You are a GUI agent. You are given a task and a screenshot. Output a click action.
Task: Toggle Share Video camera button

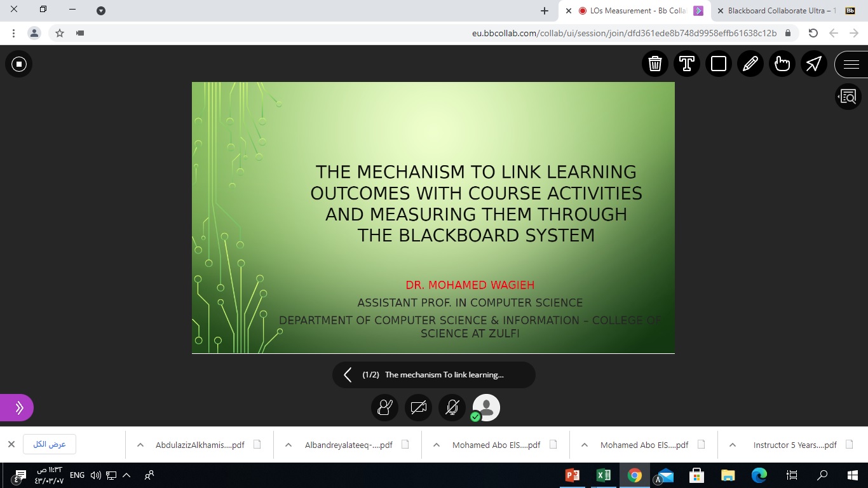click(418, 407)
